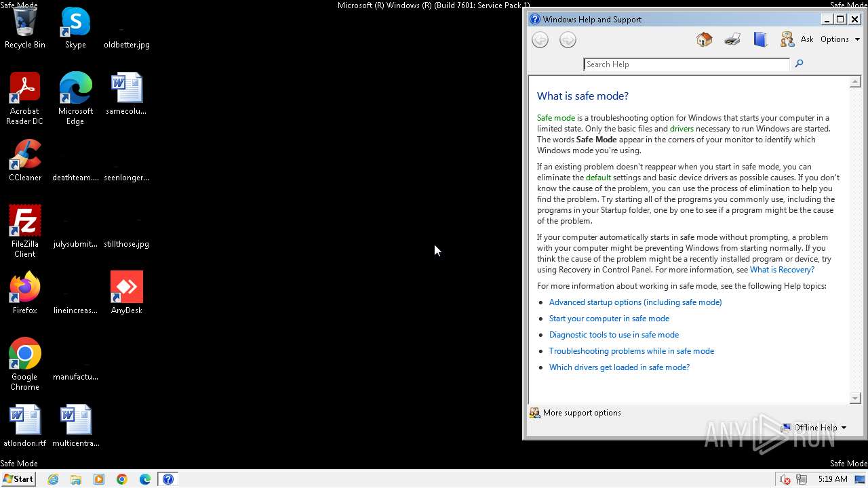
Task: Open 'Troubleshooting problems while in safe mode'
Action: point(631,351)
